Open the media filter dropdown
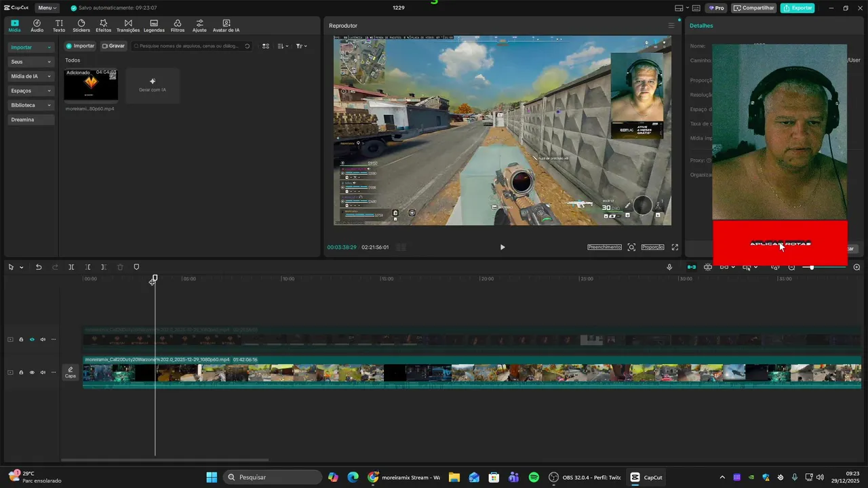 (x=301, y=46)
